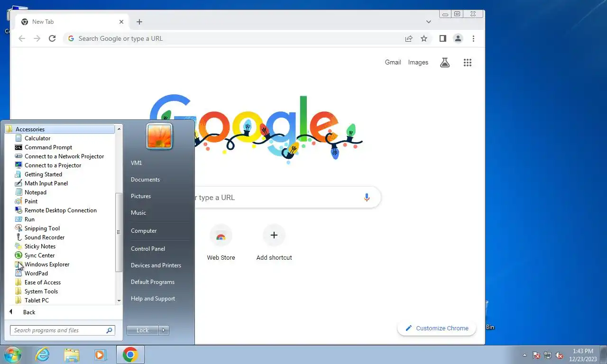Open a new Chrome tab with plus

pyautogui.click(x=139, y=22)
